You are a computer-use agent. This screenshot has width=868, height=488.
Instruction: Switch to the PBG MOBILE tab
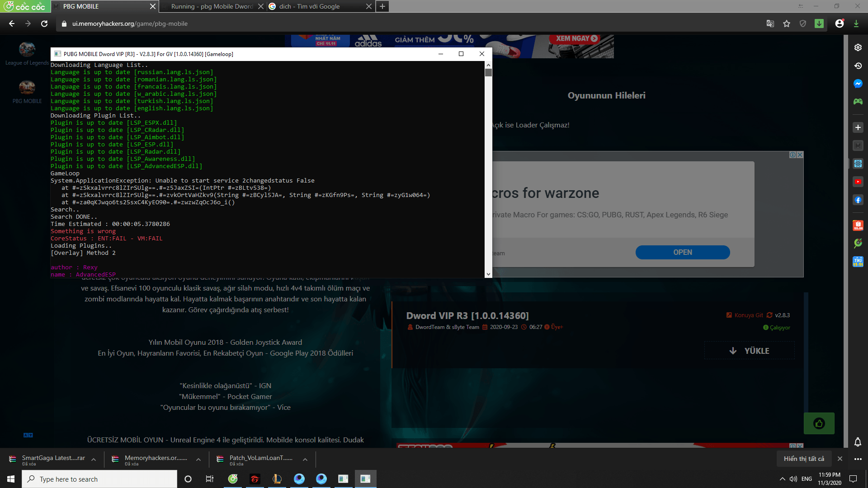tap(104, 6)
